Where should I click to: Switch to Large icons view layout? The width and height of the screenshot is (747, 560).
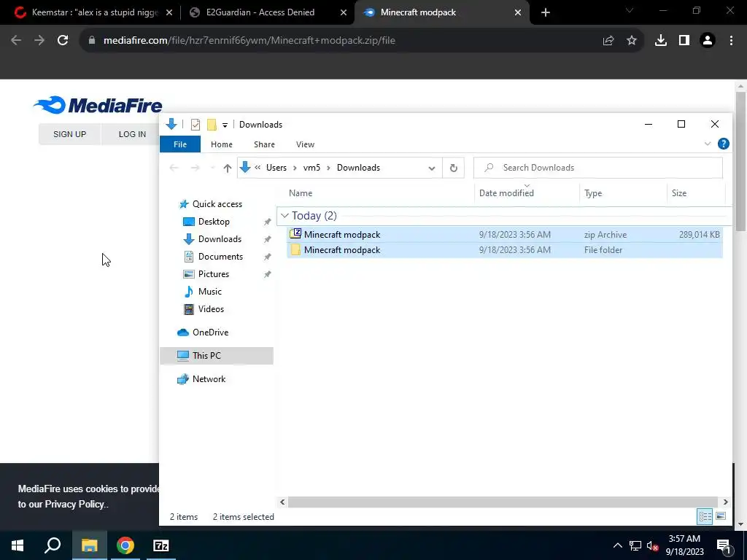coord(721,517)
